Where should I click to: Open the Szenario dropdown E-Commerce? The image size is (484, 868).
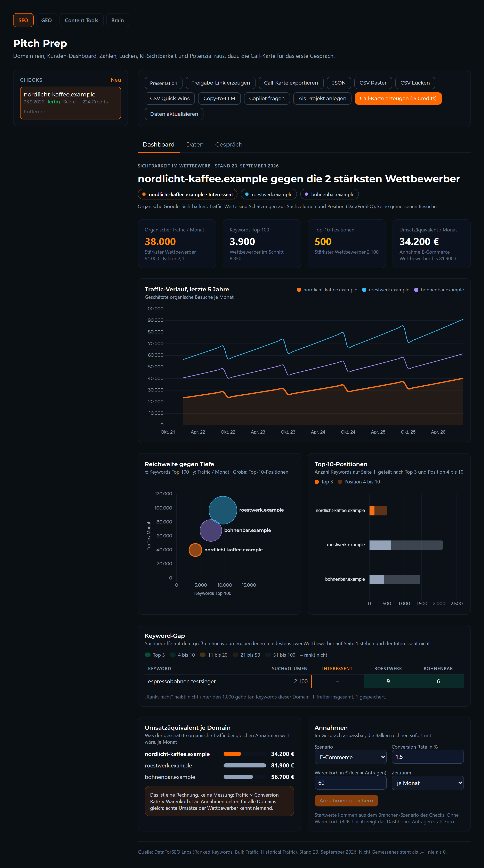[x=350, y=757]
